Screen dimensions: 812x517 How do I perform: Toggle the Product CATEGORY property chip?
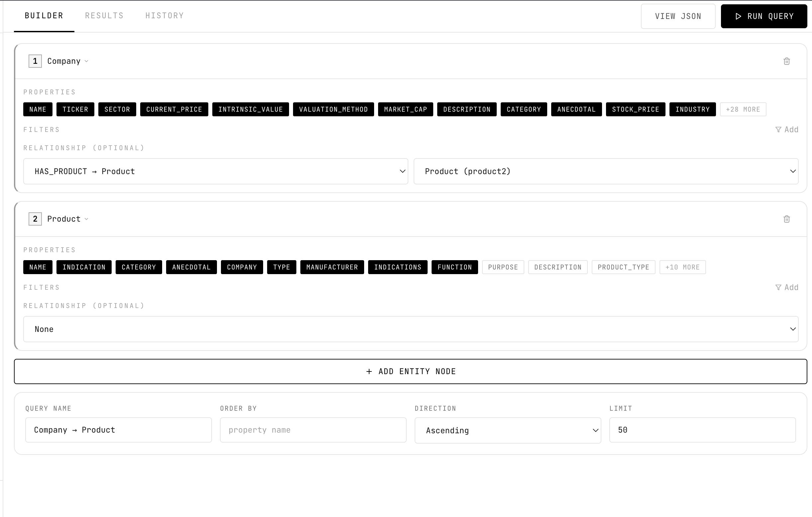(x=139, y=267)
